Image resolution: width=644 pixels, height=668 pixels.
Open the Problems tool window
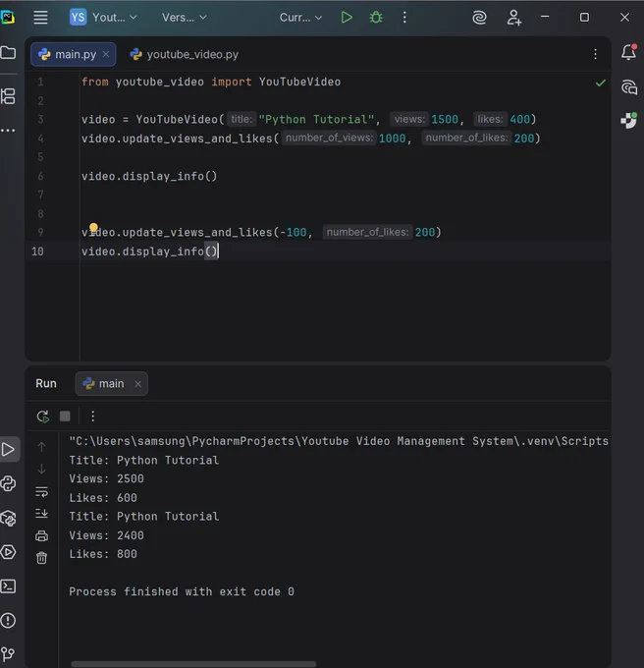point(8,620)
